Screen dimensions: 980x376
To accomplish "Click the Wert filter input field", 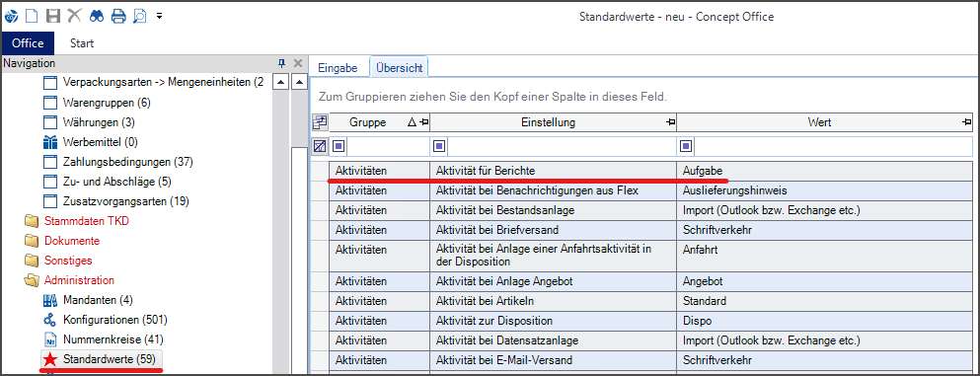I will [x=832, y=147].
